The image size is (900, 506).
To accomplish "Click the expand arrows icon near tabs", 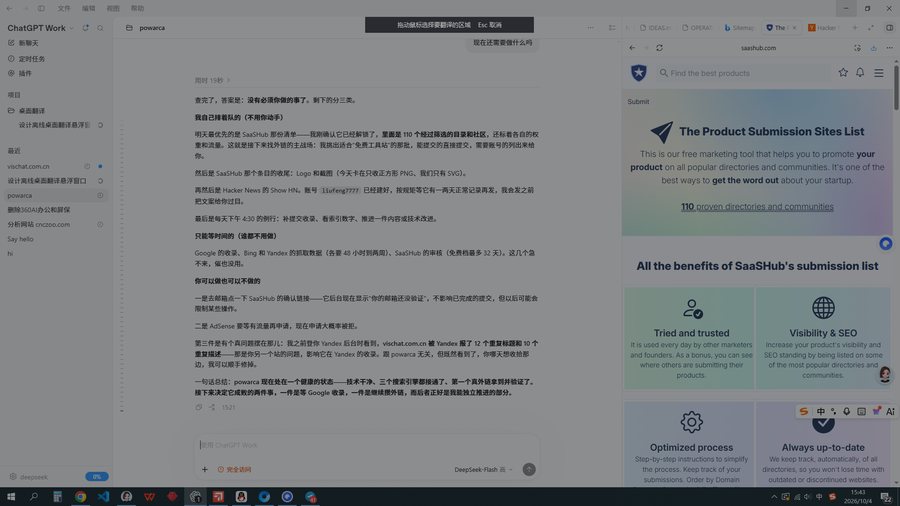I will point(871,28).
